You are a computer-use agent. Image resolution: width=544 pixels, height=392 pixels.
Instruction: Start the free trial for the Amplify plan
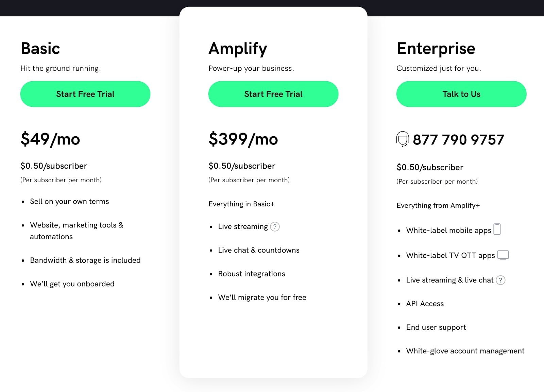(x=273, y=94)
